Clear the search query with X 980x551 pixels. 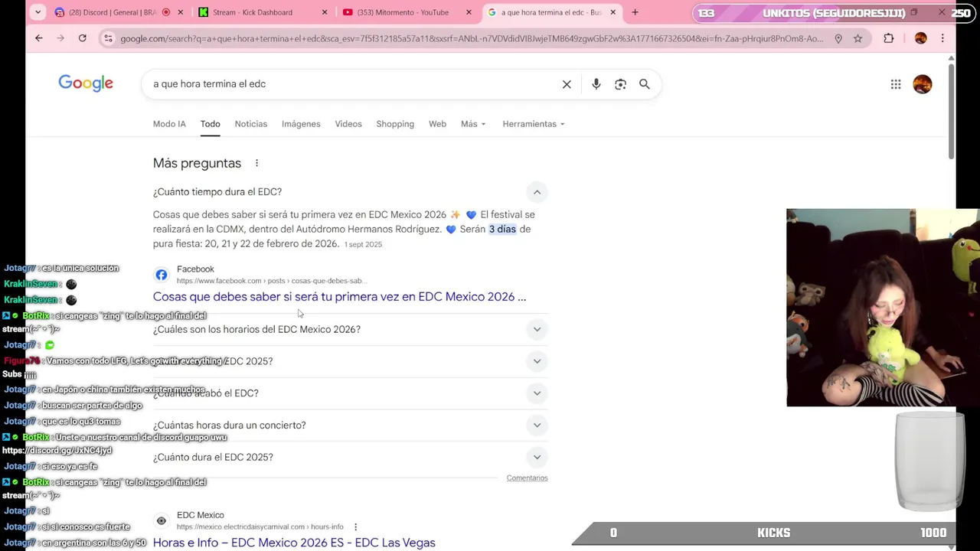[567, 84]
